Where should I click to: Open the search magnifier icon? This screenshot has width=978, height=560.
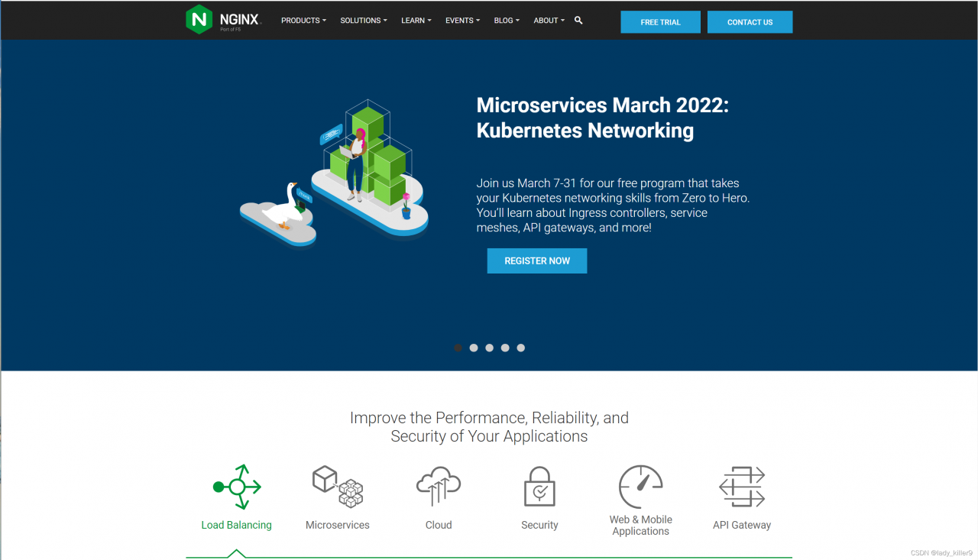click(578, 21)
